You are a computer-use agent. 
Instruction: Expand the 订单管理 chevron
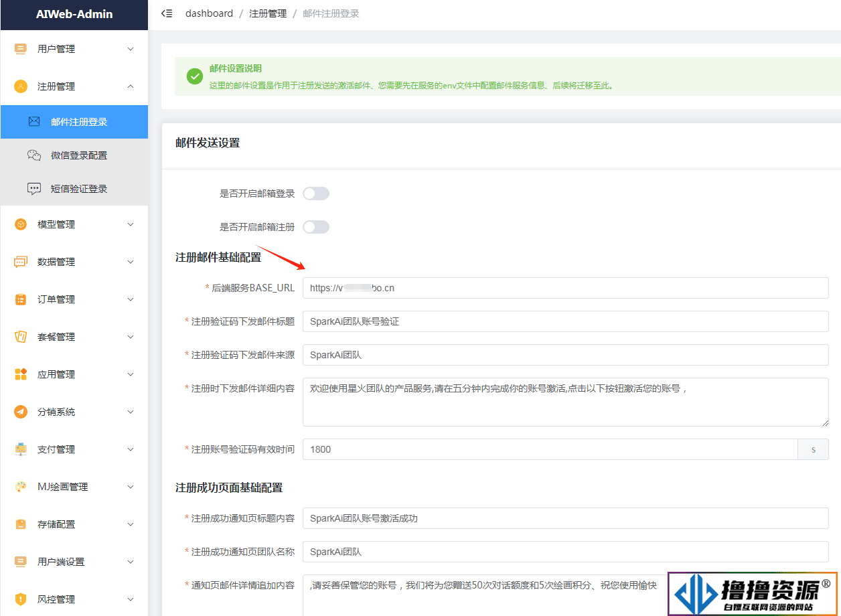point(131,299)
